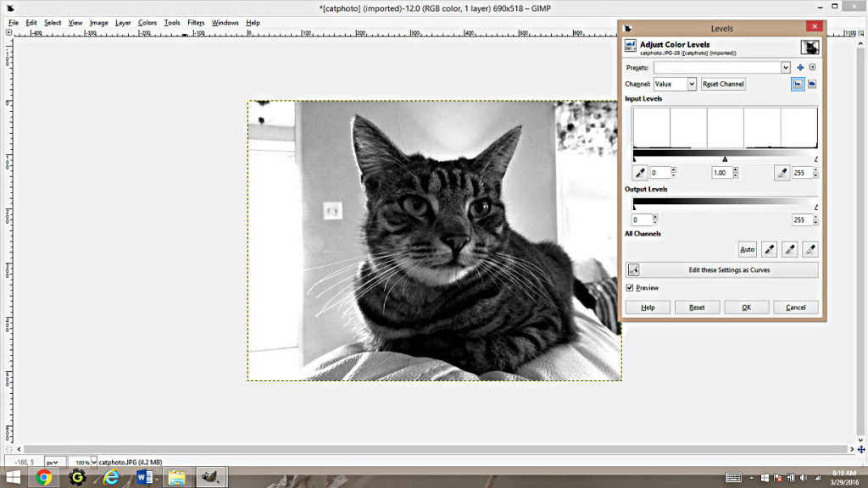Click the horizontal scrollbar right arrow
This screenshot has height=488, width=868.
[x=852, y=449]
